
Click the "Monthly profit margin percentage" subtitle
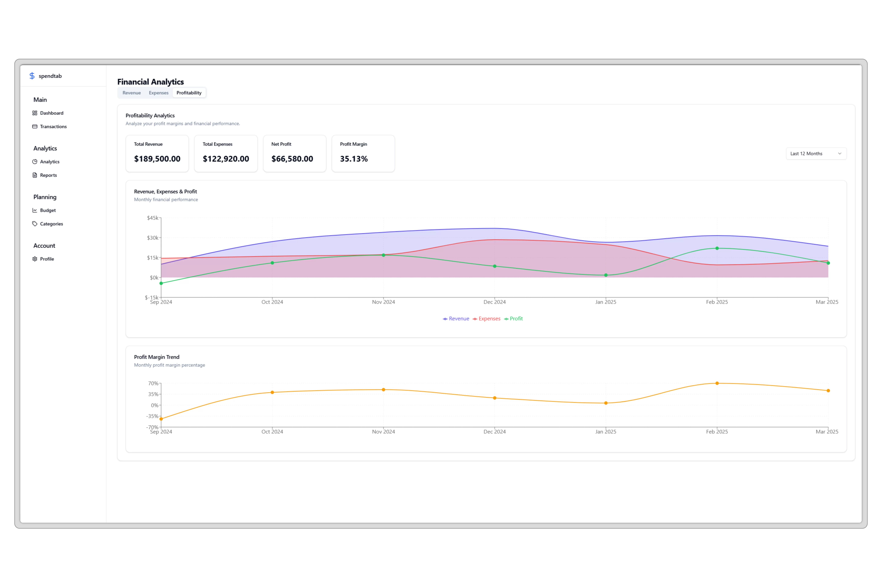click(170, 365)
